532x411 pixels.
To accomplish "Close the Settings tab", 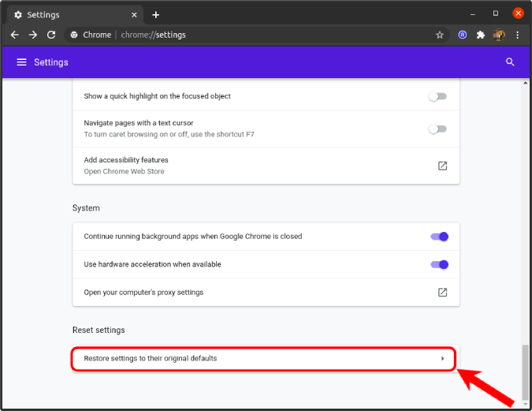I will [134, 15].
